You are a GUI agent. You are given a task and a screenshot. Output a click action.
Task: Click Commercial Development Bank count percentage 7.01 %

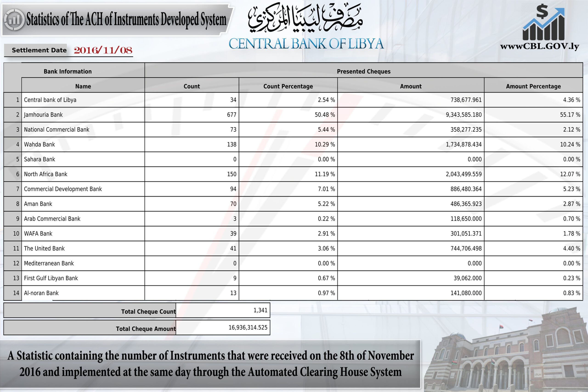(326, 189)
